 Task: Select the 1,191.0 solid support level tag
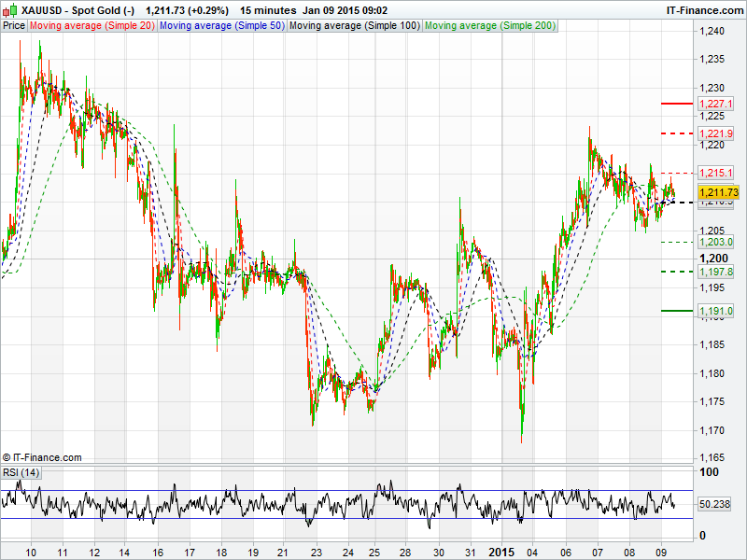pos(715,310)
